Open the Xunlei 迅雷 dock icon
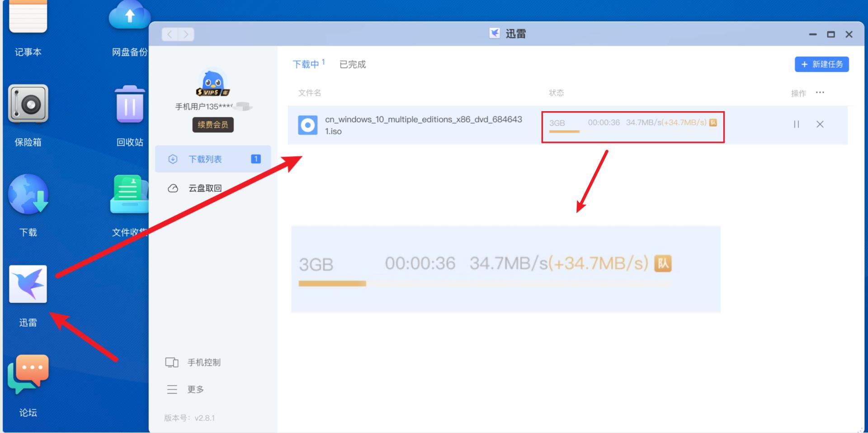The image size is (868, 433). 28,284
